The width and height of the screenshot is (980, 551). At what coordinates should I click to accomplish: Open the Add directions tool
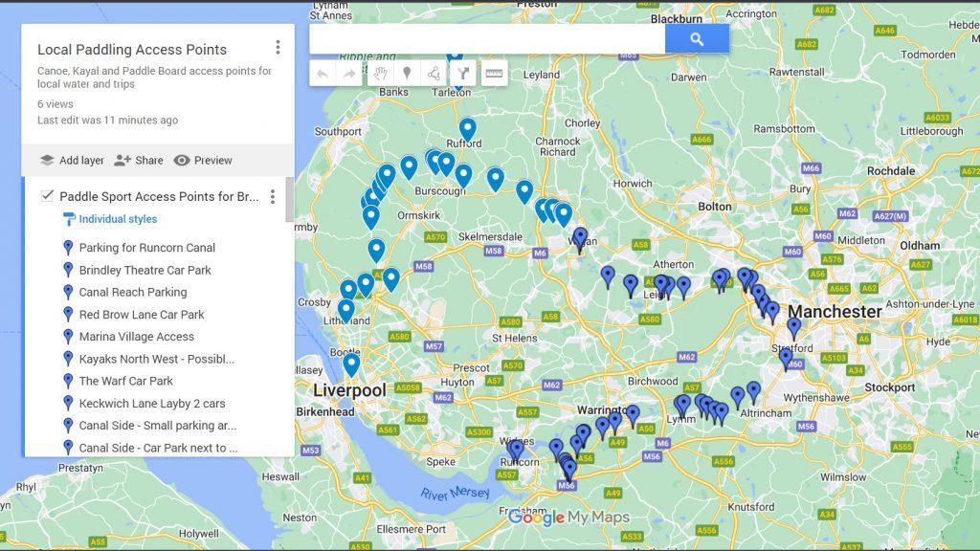coord(465,74)
